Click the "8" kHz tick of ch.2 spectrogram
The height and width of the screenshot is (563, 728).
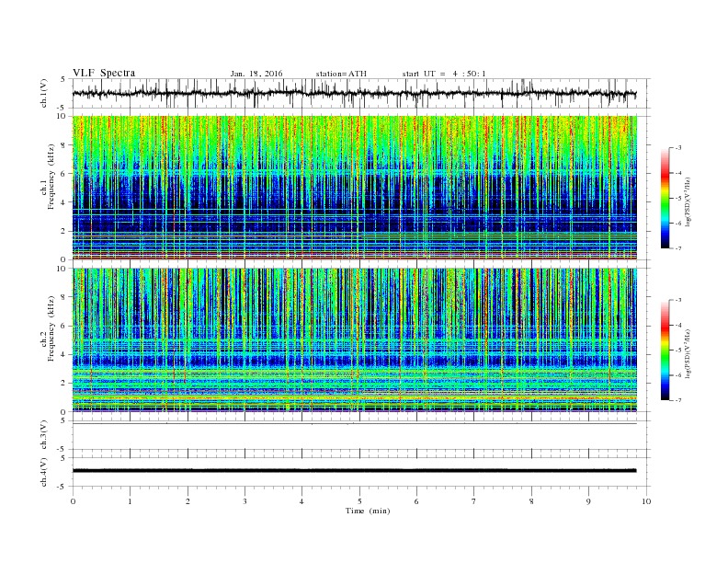(63, 297)
